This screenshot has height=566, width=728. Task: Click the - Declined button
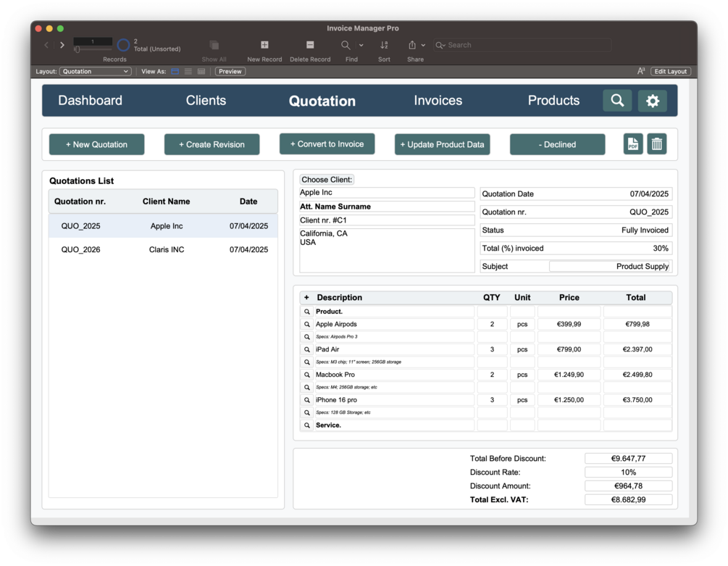click(x=557, y=144)
